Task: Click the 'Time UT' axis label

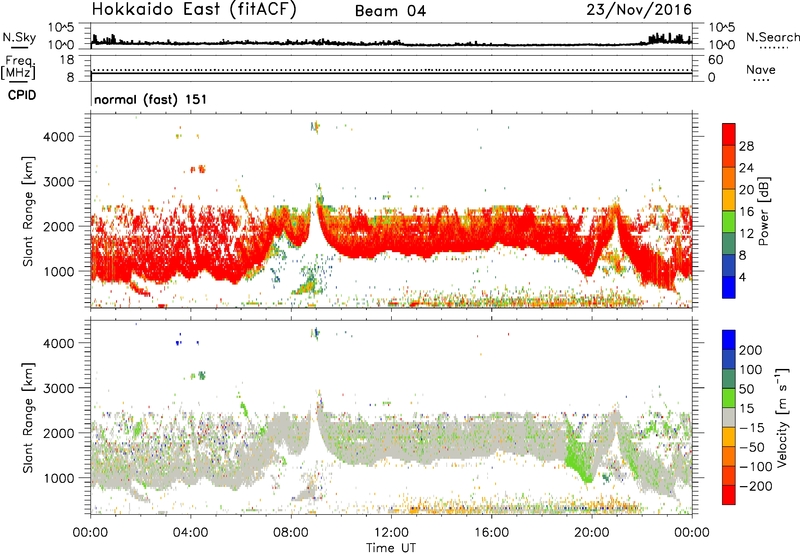Action: (x=391, y=548)
